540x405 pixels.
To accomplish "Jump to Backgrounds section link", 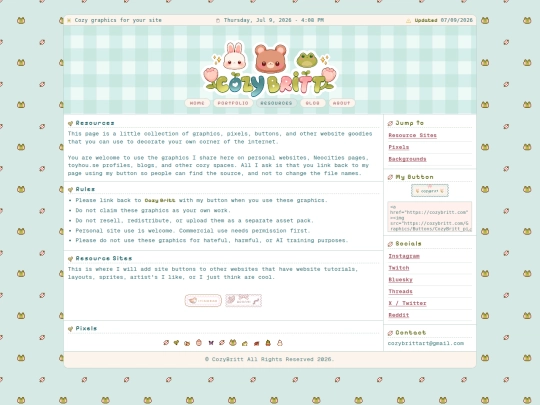I will click(407, 159).
